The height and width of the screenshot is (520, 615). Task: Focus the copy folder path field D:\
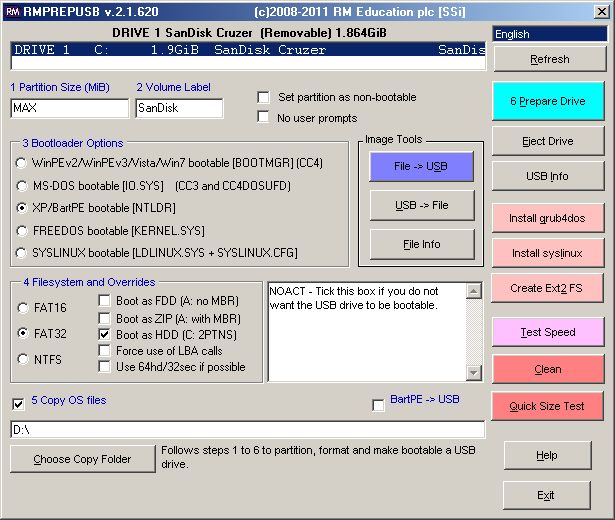(x=248, y=430)
